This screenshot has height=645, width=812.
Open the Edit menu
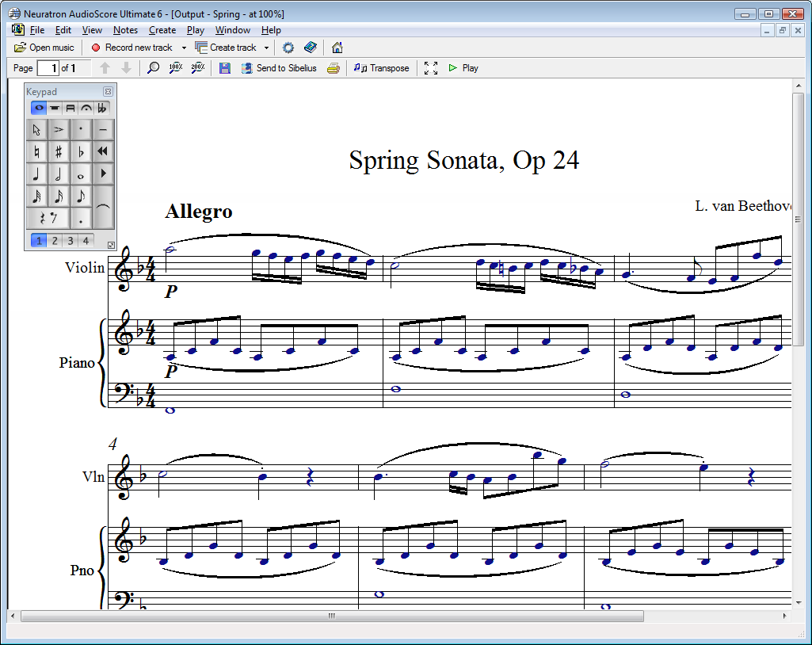tap(63, 30)
